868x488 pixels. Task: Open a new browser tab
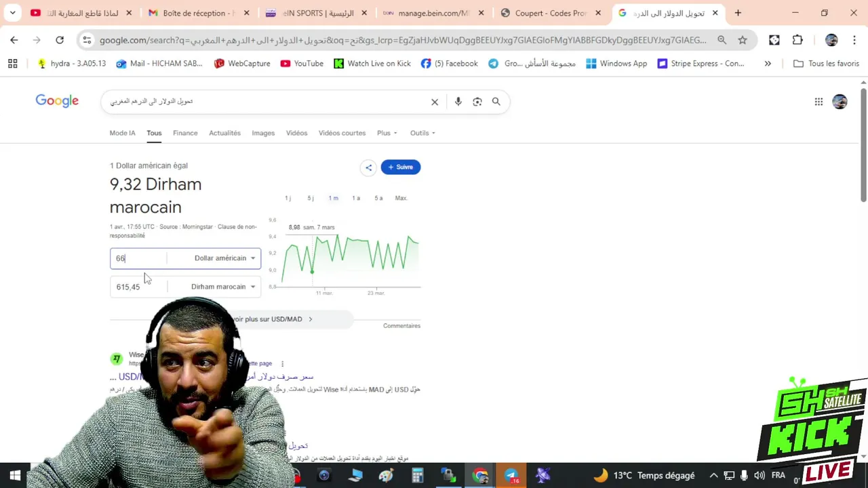click(x=738, y=13)
